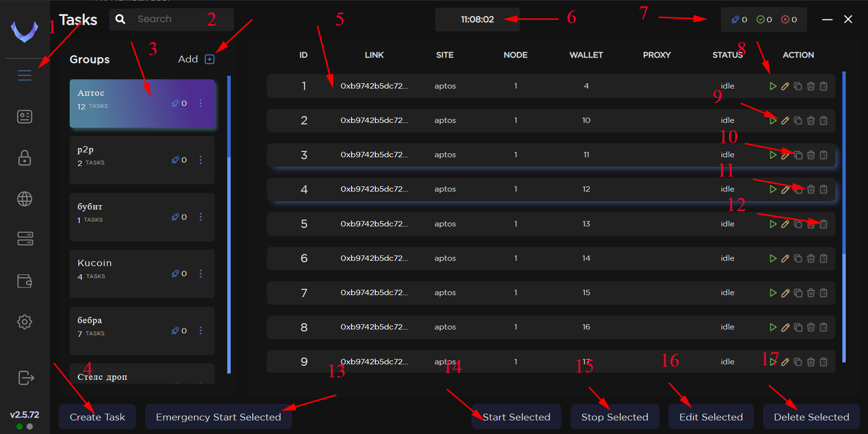This screenshot has height=434, width=868.
Task: Open the Tasks list icon in sidebar
Action: [25, 75]
